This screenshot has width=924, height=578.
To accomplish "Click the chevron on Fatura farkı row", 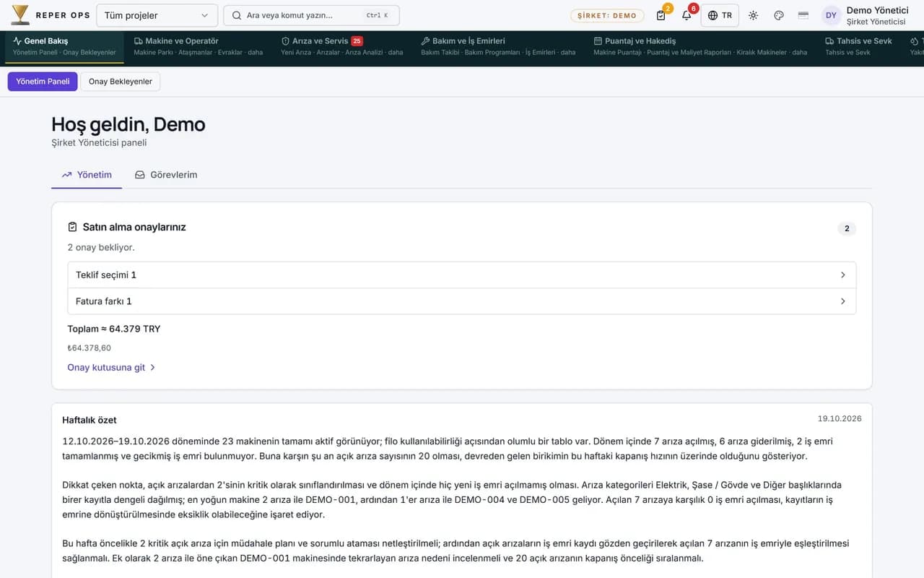I will click(842, 301).
